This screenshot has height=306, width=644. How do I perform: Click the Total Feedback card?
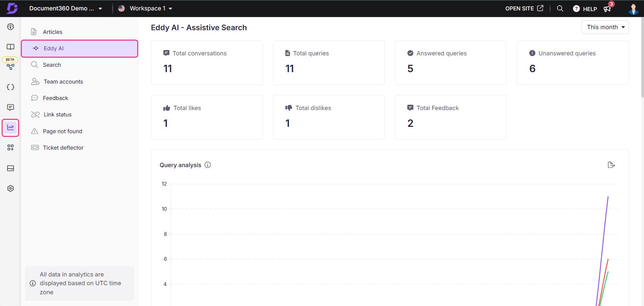(x=451, y=117)
